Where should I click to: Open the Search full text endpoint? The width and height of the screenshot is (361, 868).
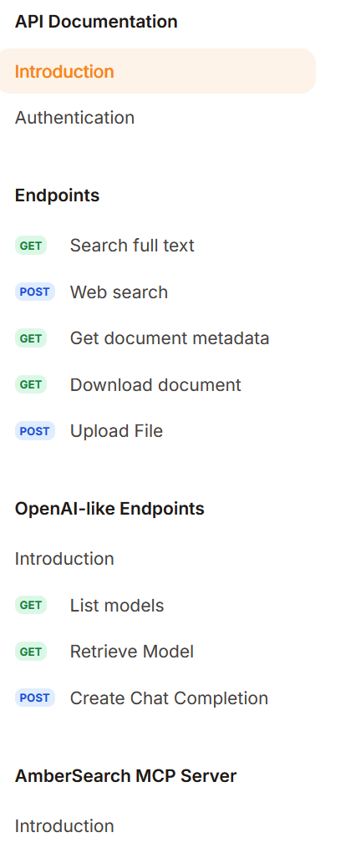pos(132,246)
